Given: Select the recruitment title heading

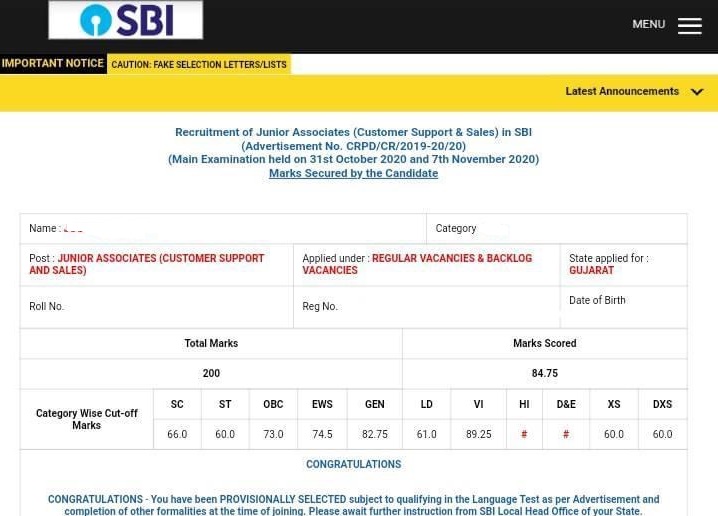Looking at the screenshot, I should tap(353, 132).
